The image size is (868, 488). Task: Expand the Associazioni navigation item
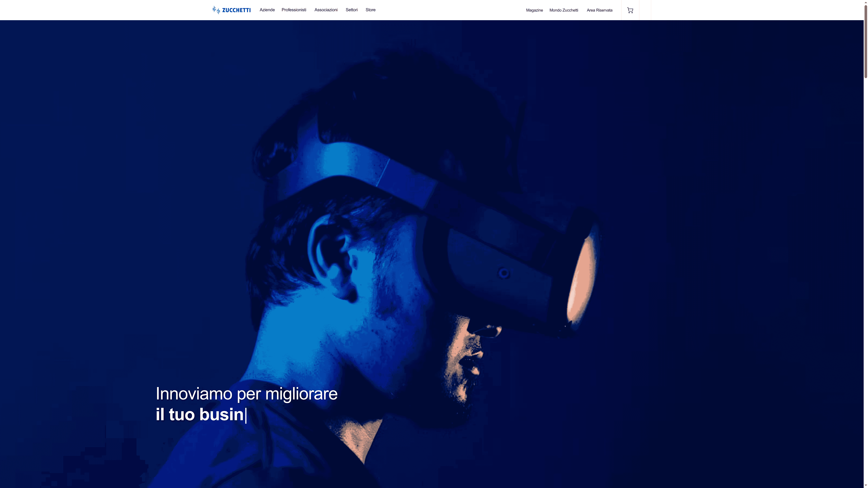[325, 10]
